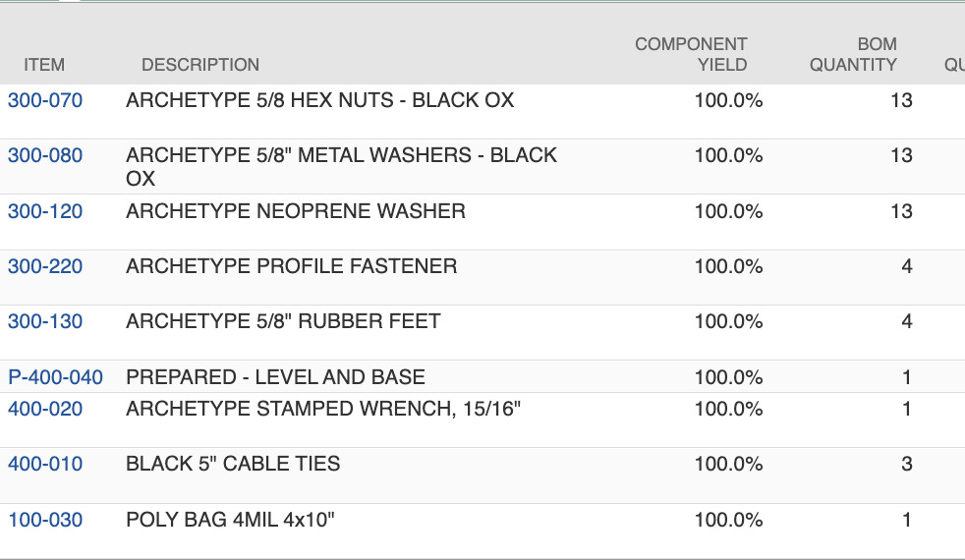Sort by the ITEM column header
Image resolution: width=965 pixels, height=560 pixels.
tap(44, 65)
